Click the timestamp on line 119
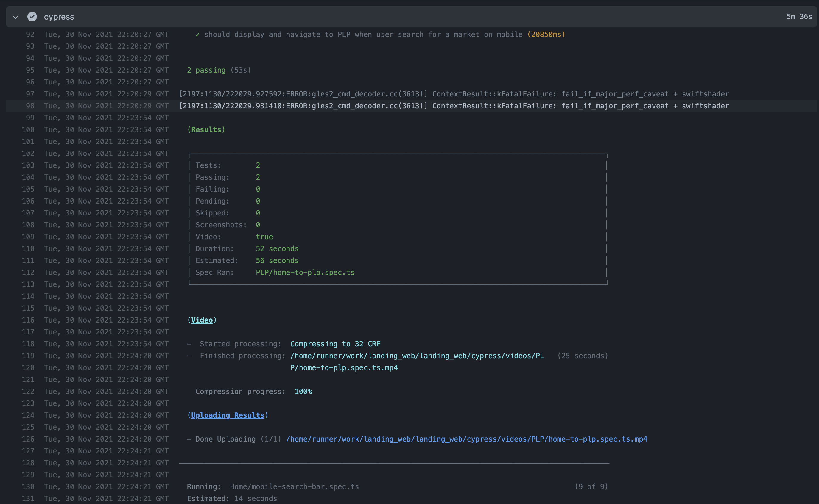The image size is (819, 504). coord(106,356)
